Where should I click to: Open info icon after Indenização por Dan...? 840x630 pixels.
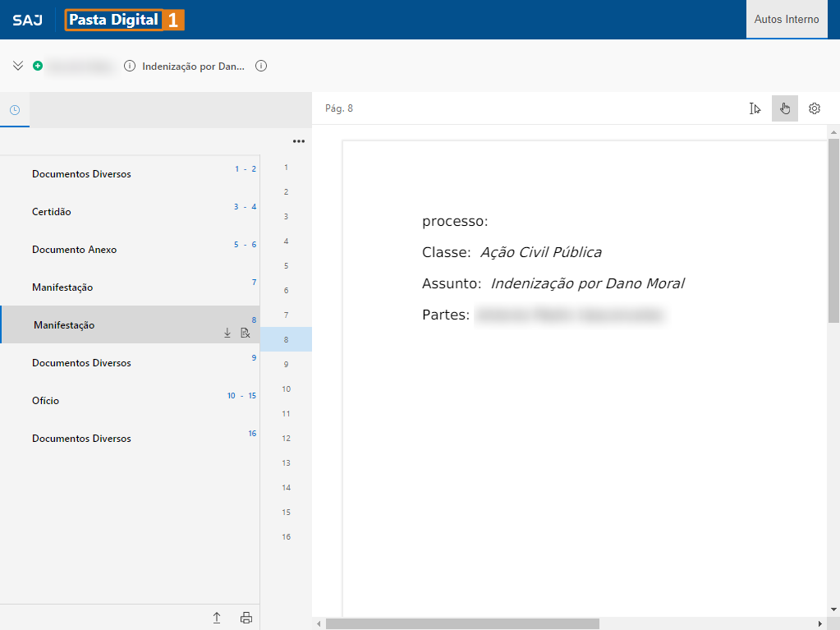pos(261,66)
